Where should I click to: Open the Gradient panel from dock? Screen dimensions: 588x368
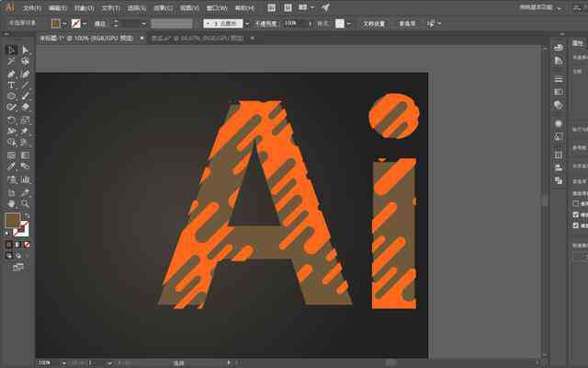pyautogui.click(x=559, y=92)
